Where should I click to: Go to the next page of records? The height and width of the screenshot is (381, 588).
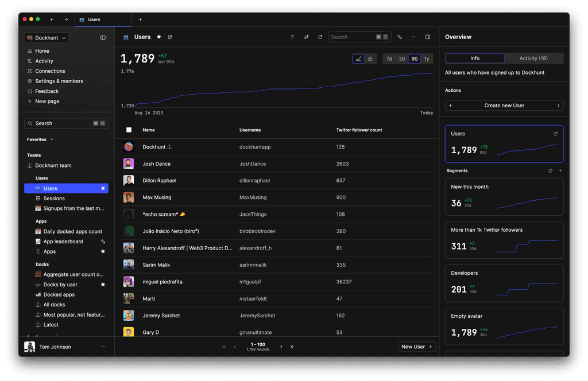tap(281, 347)
